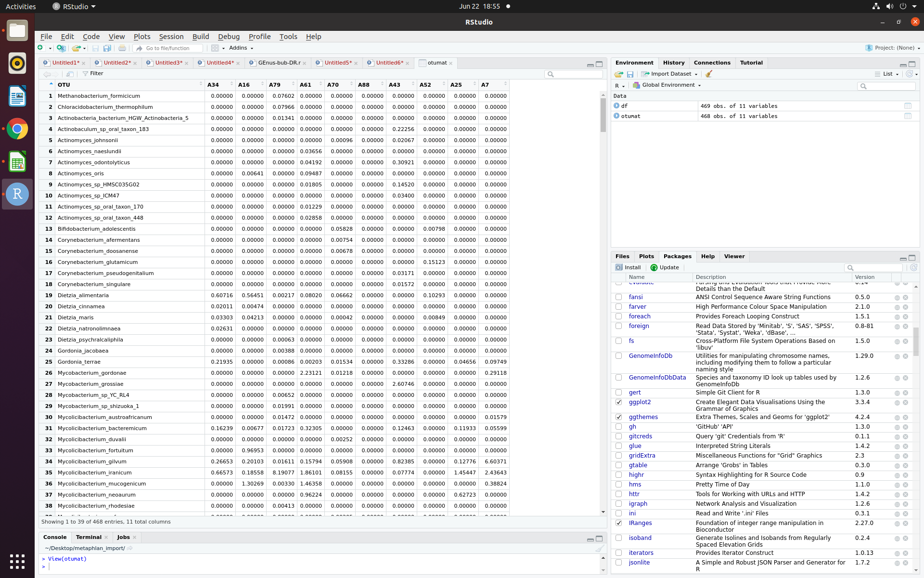Open the Import Dataset tool
This screenshot has height=578, width=924.
pyautogui.click(x=669, y=74)
